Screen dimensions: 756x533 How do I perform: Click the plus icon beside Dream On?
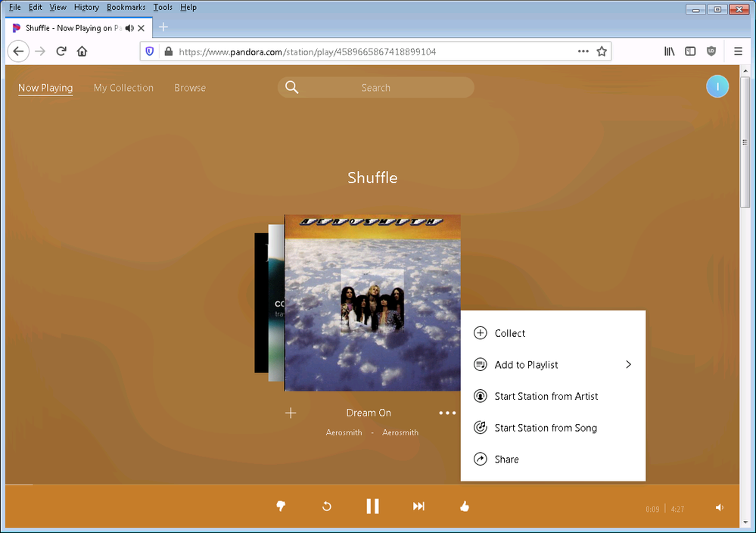(x=291, y=413)
